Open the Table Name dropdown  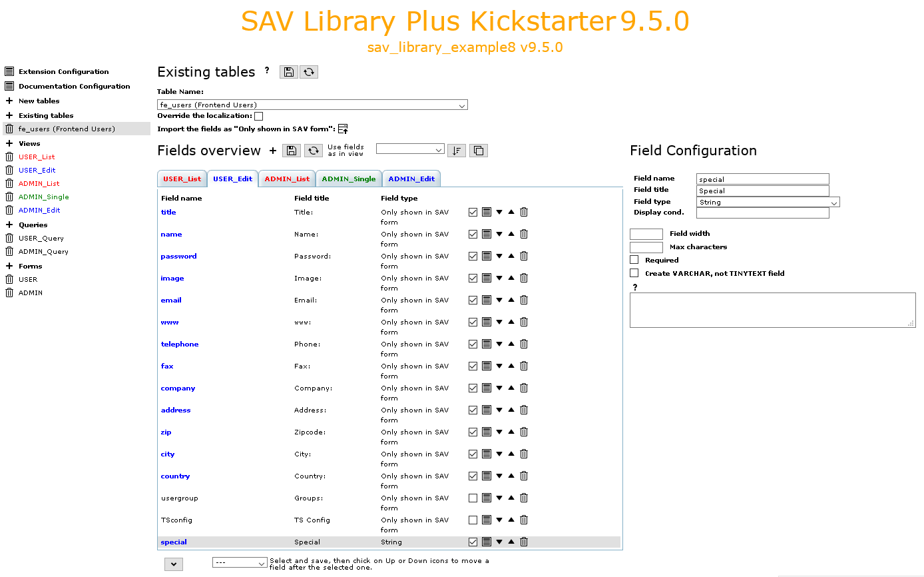pyautogui.click(x=312, y=105)
